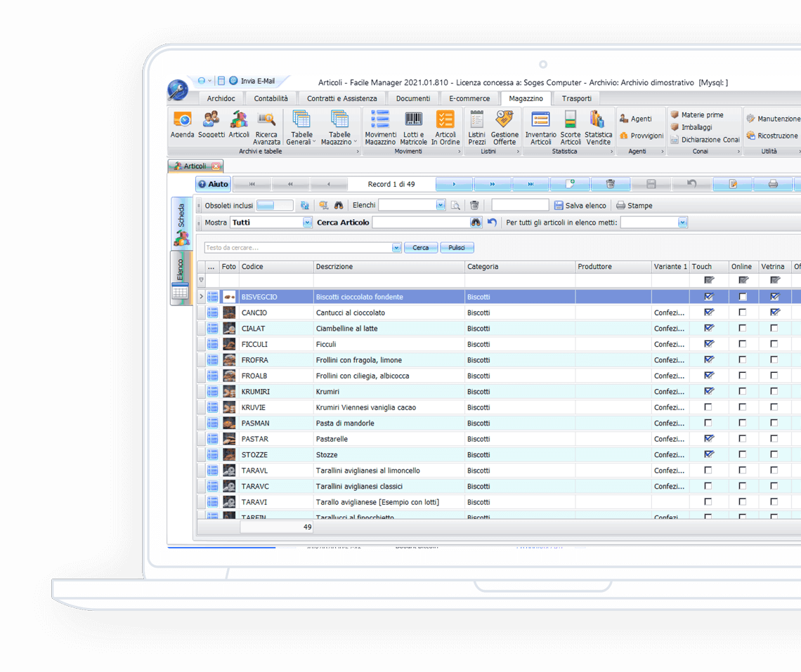This screenshot has width=801, height=672.
Task: Enable Vetrina checkbox for KRUMIRI row
Action: [x=774, y=391]
